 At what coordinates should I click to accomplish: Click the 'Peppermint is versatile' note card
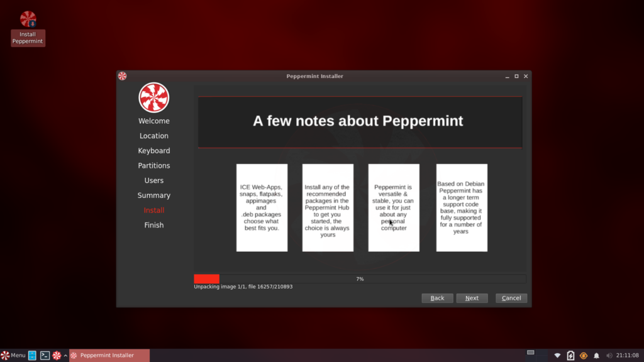[x=394, y=207]
